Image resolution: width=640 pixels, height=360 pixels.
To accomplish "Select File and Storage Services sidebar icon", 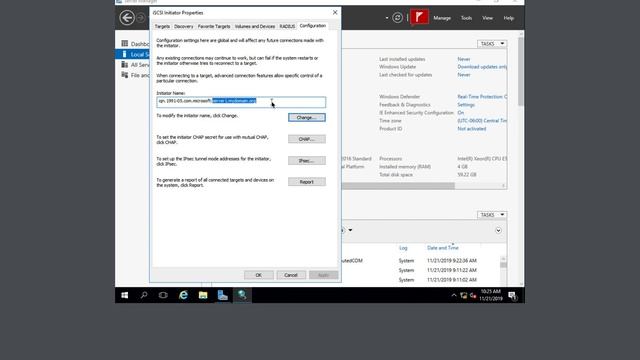I will (x=125, y=75).
